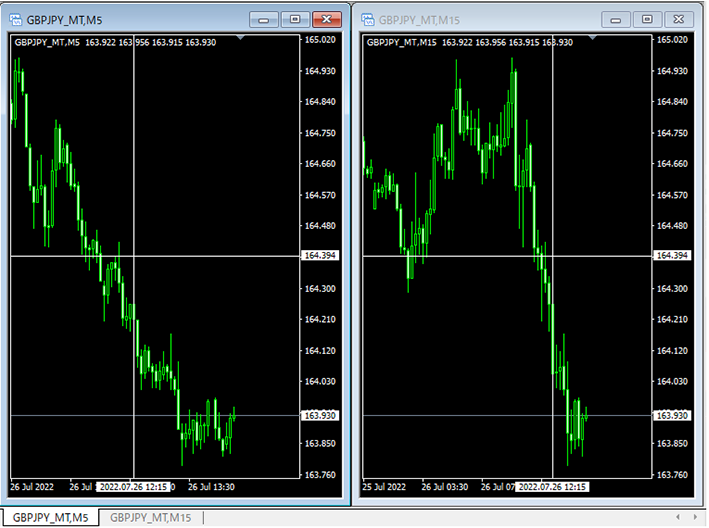
Task: Click the 164.120 price scale value in M15 chart
Action: 672,350
